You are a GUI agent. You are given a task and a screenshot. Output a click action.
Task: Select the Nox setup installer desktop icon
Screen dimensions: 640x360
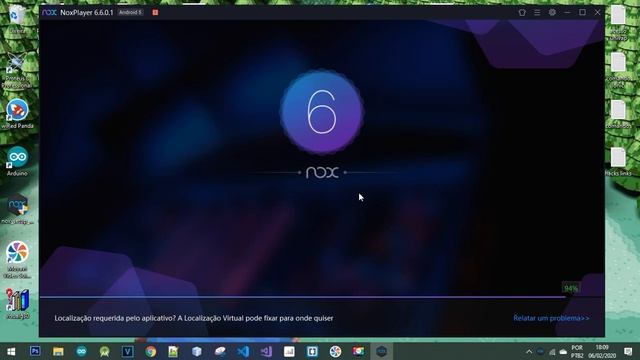[x=17, y=209]
